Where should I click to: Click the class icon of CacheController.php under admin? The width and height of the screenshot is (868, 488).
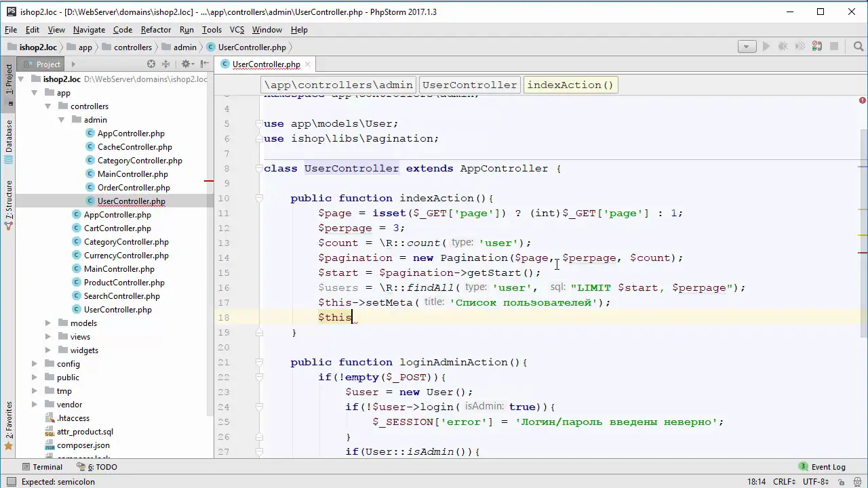[x=90, y=147]
